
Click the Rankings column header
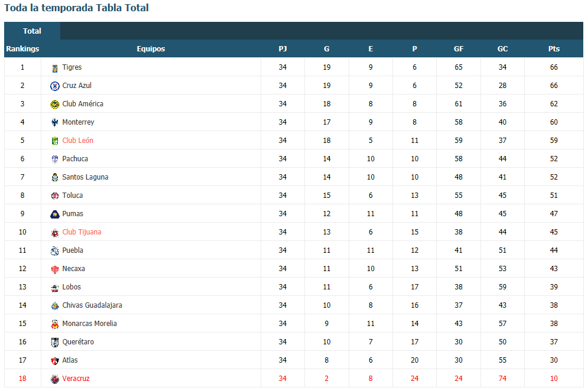[x=22, y=49]
